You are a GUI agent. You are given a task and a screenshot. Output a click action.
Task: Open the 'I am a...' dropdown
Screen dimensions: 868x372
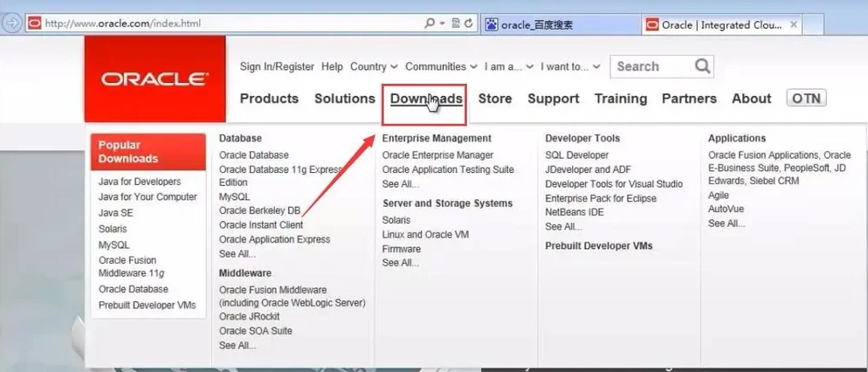pos(508,66)
